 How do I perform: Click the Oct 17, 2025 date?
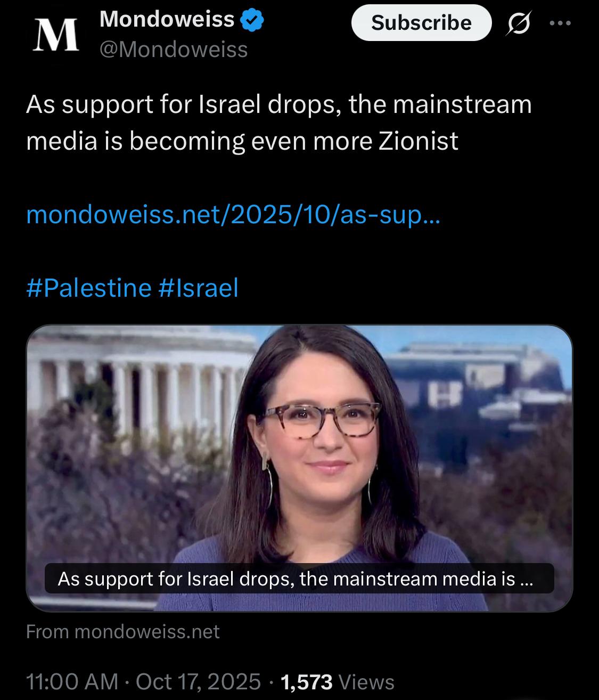pos(199,681)
